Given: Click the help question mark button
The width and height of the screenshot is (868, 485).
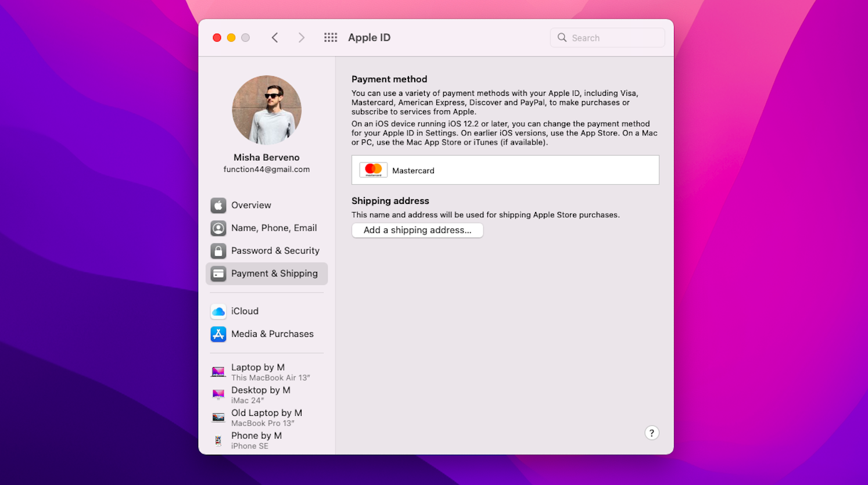Looking at the screenshot, I should pyautogui.click(x=651, y=433).
